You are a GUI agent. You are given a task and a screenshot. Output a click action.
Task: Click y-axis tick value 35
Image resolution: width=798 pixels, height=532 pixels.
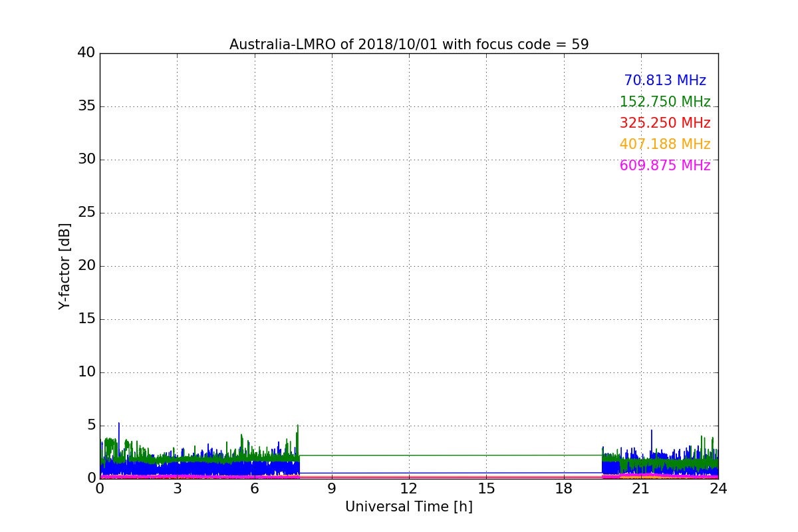[x=86, y=106]
